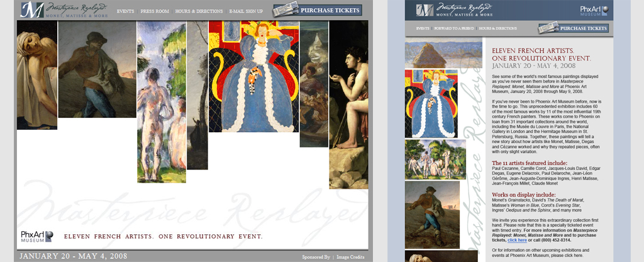Click the M logo in the email header
644x262 pixels.
pos(425,10)
